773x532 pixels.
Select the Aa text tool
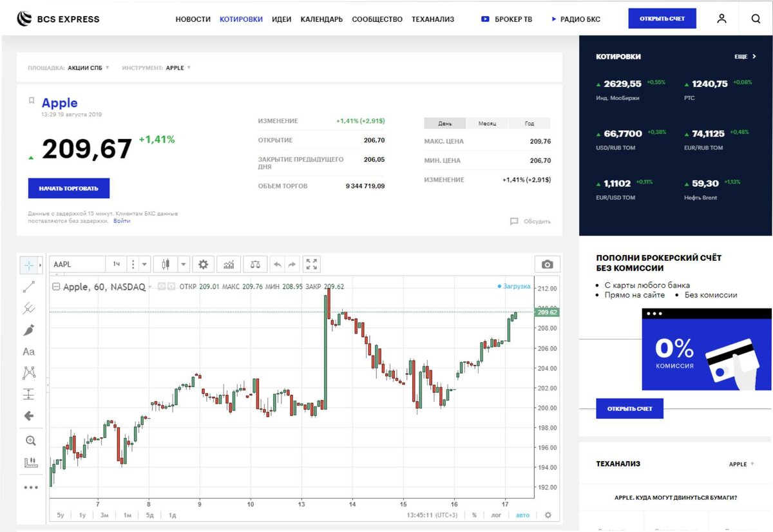coord(29,352)
